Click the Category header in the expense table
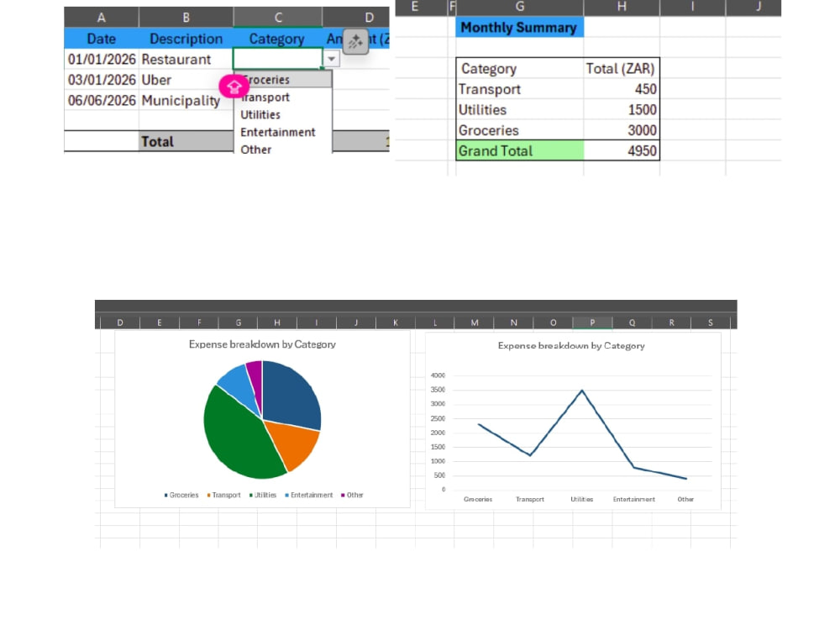The width and height of the screenshot is (840, 630). coord(277,39)
